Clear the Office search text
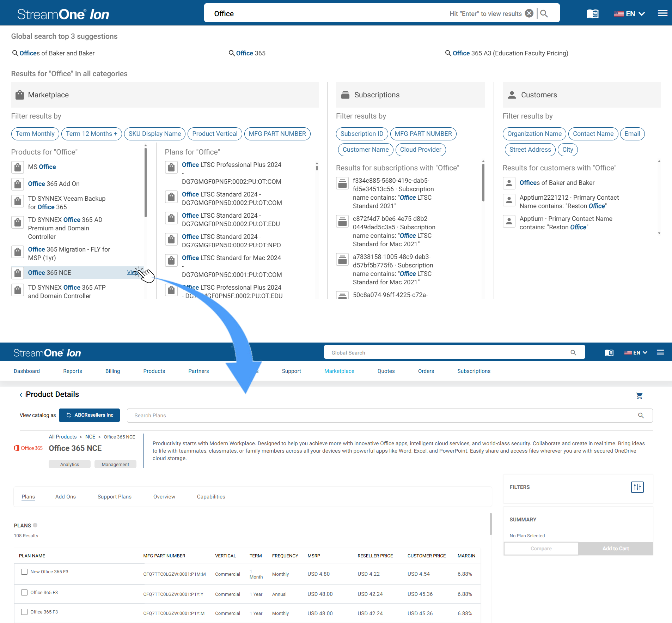The height and width of the screenshot is (623, 672). [x=529, y=13]
